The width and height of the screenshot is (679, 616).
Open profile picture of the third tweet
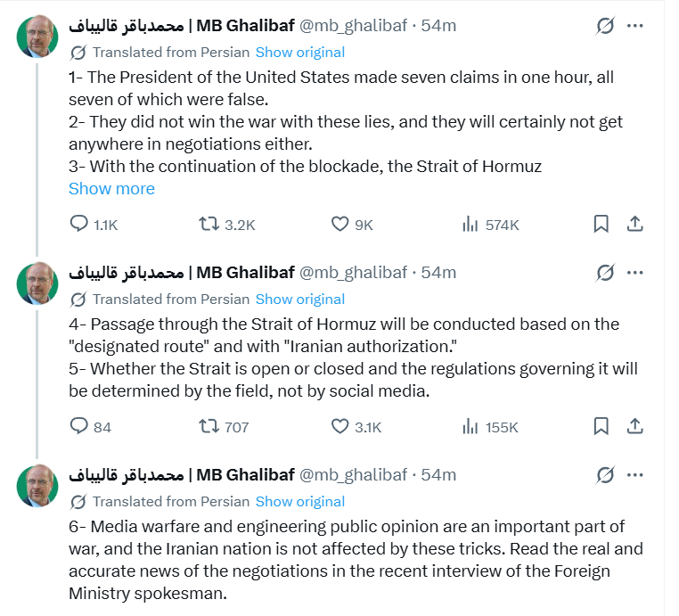pyautogui.click(x=37, y=486)
